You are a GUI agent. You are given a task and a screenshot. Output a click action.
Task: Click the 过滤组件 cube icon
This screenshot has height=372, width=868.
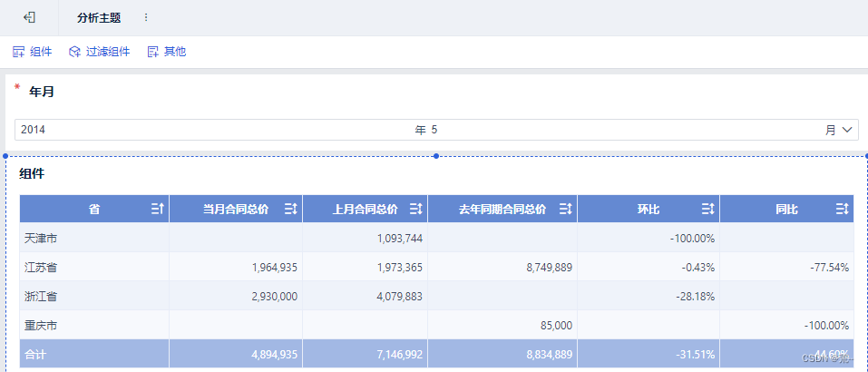74,52
